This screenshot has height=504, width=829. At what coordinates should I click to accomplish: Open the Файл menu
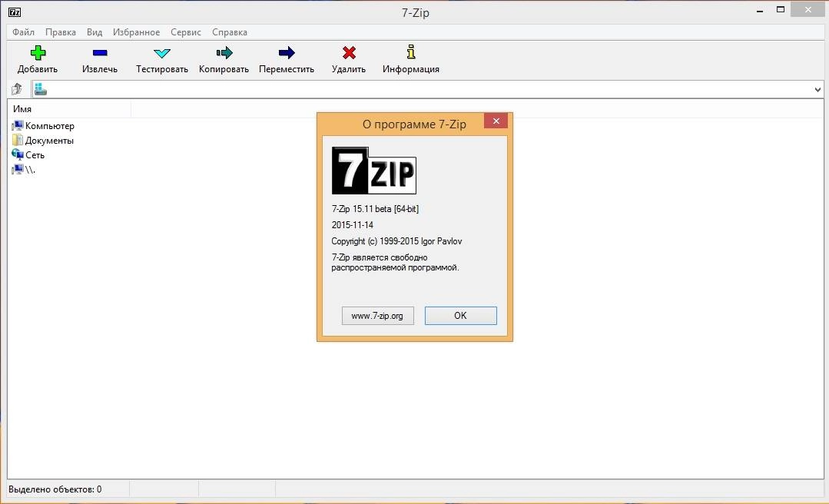[x=23, y=32]
